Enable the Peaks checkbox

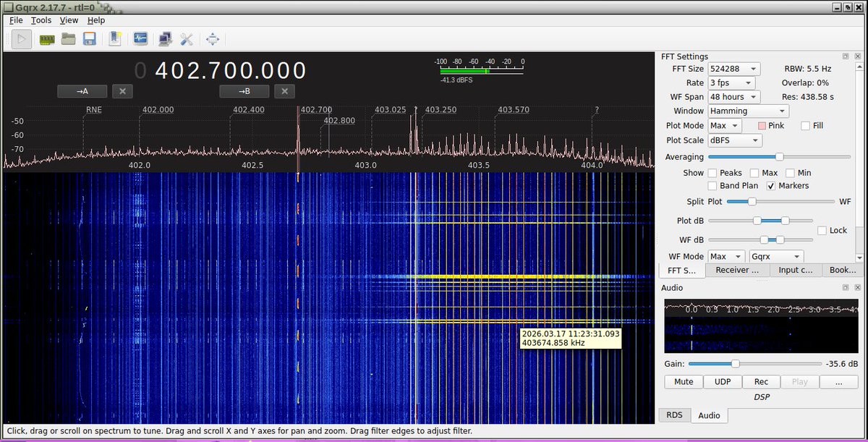click(712, 173)
